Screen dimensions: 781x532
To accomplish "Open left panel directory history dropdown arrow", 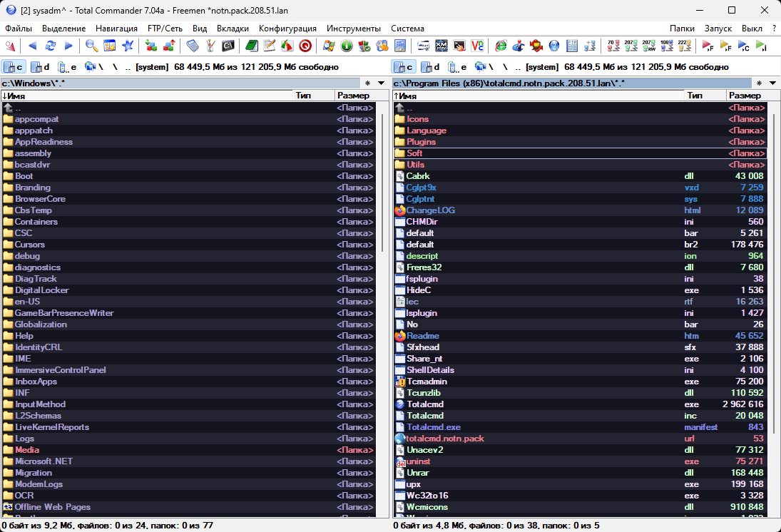I will pyautogui.click(x=381, y=83).
